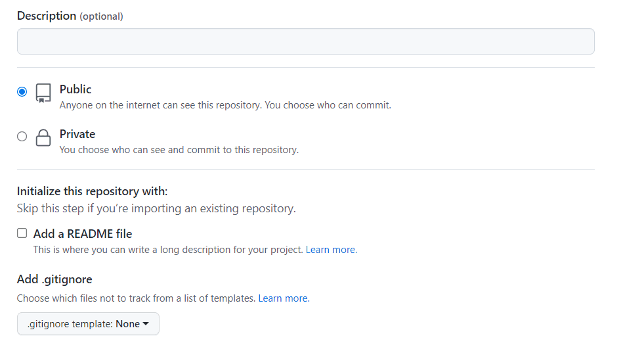Click the "Add a README file" label
This screenshot has width=644, height=347.
click(x=83, y=234)
